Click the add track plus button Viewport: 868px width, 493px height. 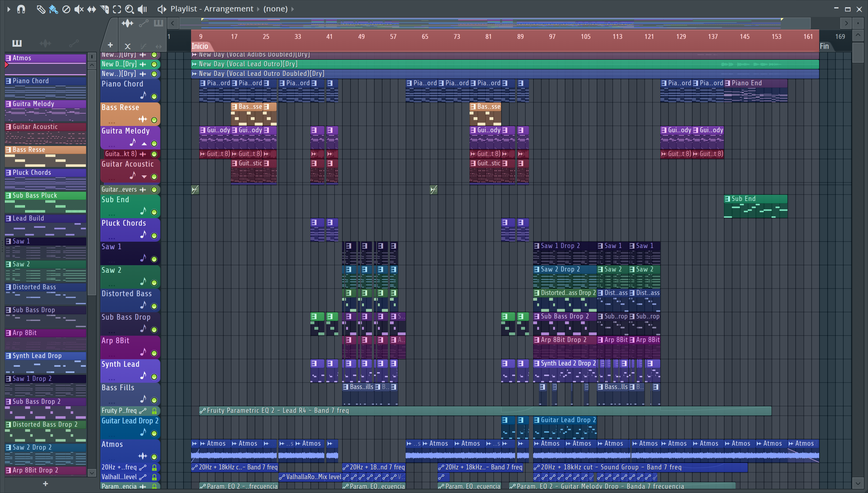pyautogui.click(x=110, y=45)
